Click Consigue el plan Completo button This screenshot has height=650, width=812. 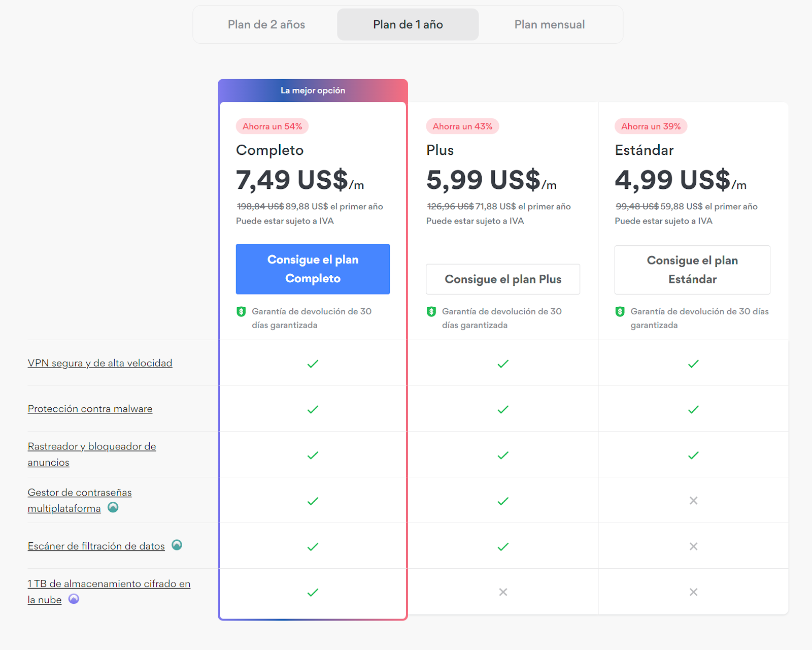click(313, 269)
